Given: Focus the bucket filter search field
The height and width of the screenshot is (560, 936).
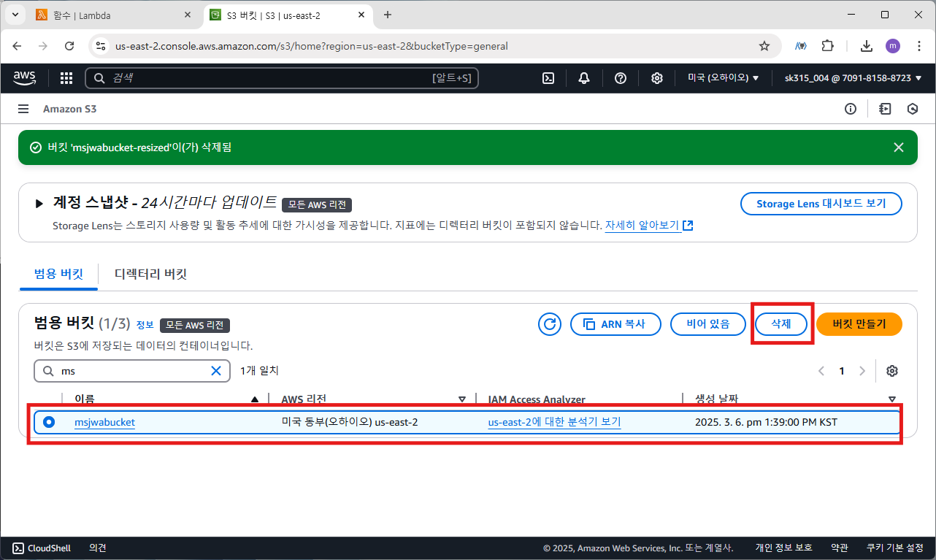Looking at the screenshot, I should [x=132, y=371].
